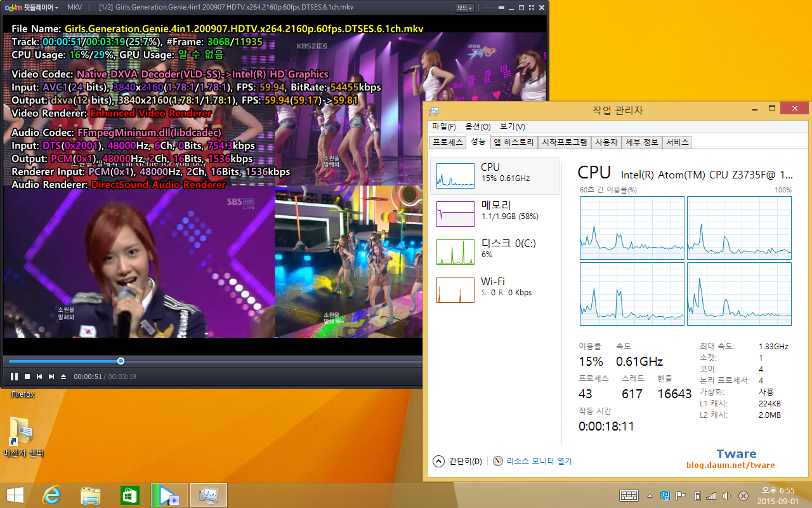Screen dimensions: 812x508
Task: Select the Wi-Fi performance item
Action: [495, 290]
